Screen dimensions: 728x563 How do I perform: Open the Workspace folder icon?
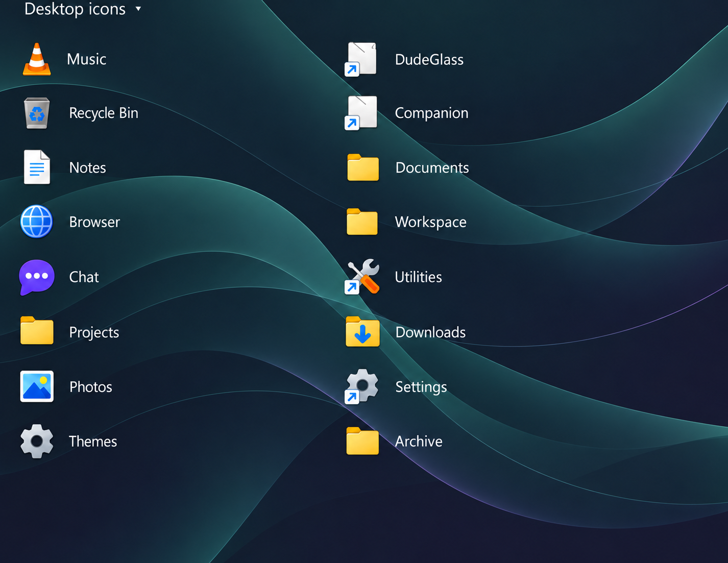362,222
